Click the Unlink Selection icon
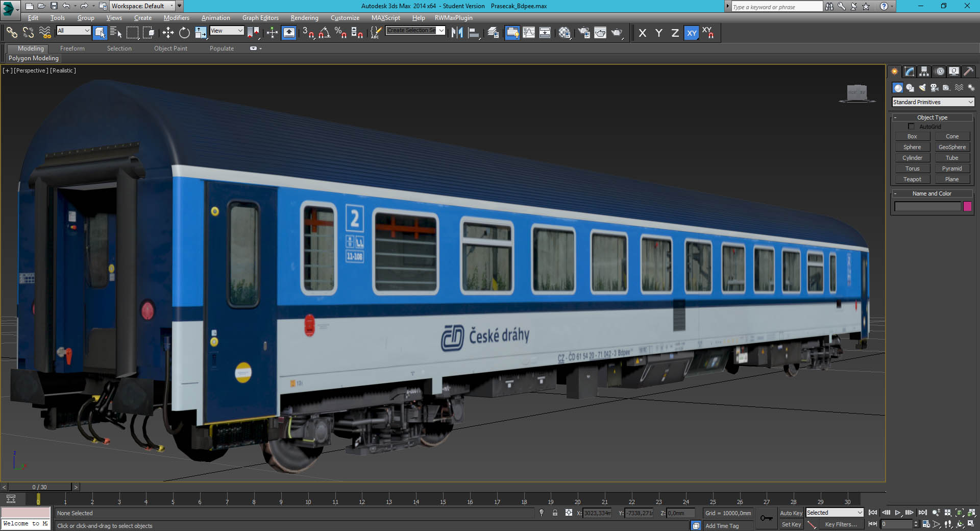980x531 pixels. coord(28,33)
